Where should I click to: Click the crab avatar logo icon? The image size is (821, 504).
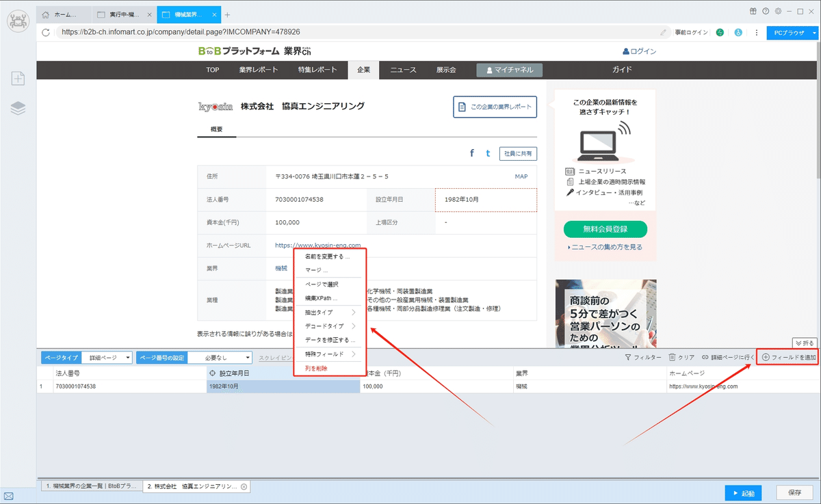tap(18, 20)
